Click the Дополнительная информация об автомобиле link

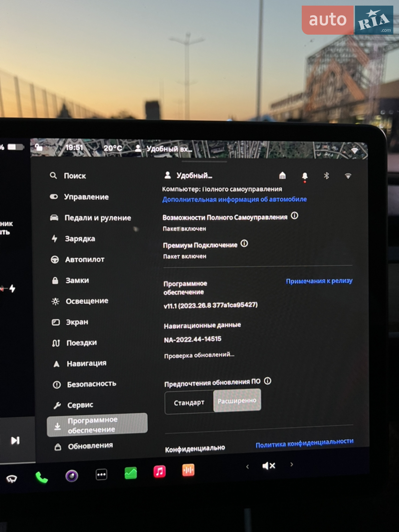pyautogui.click(x=234, y=199)
